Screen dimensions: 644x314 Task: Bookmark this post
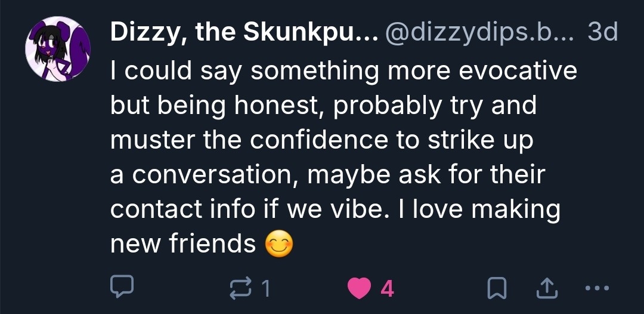point(496,289)
